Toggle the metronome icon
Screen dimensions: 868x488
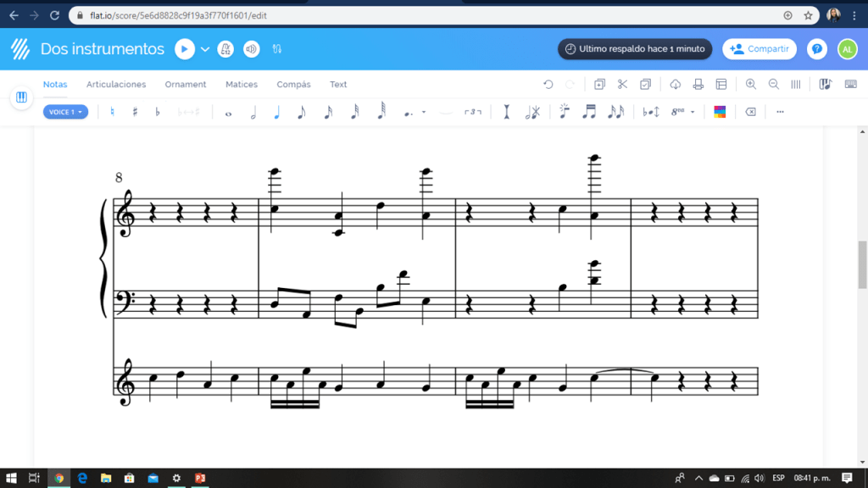226,49
